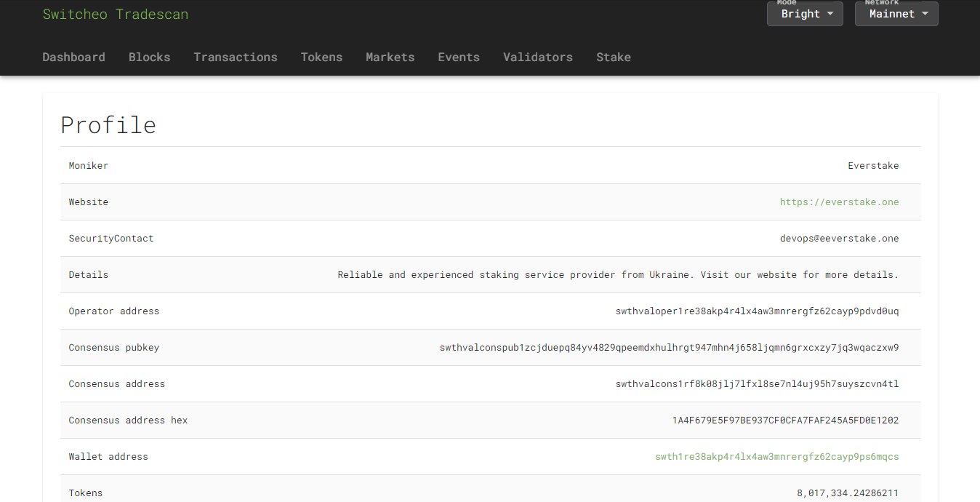Screen dimensions: 980x502
Task: Open the Network Mainnet dropdown
Action: (896, 14)
